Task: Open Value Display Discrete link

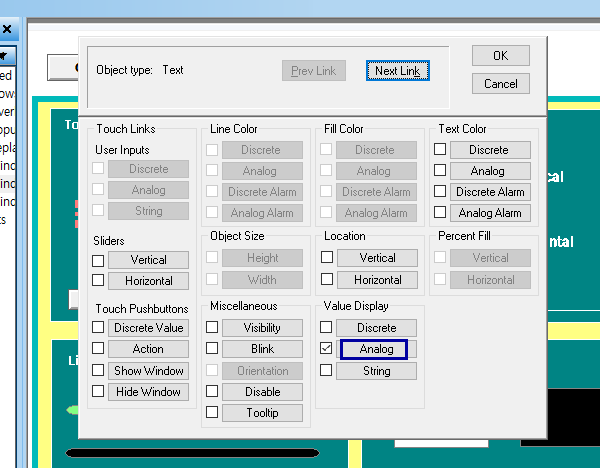Action: click(377, 328)
